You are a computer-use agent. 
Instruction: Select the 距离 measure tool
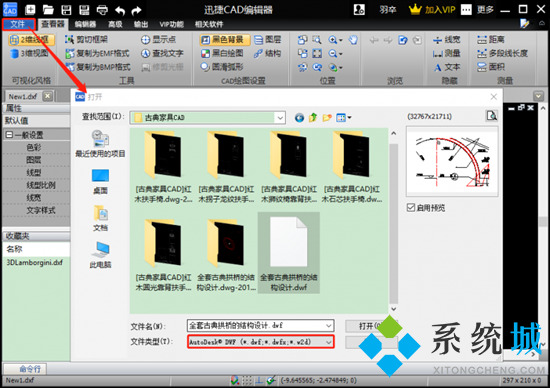point(491,40)
